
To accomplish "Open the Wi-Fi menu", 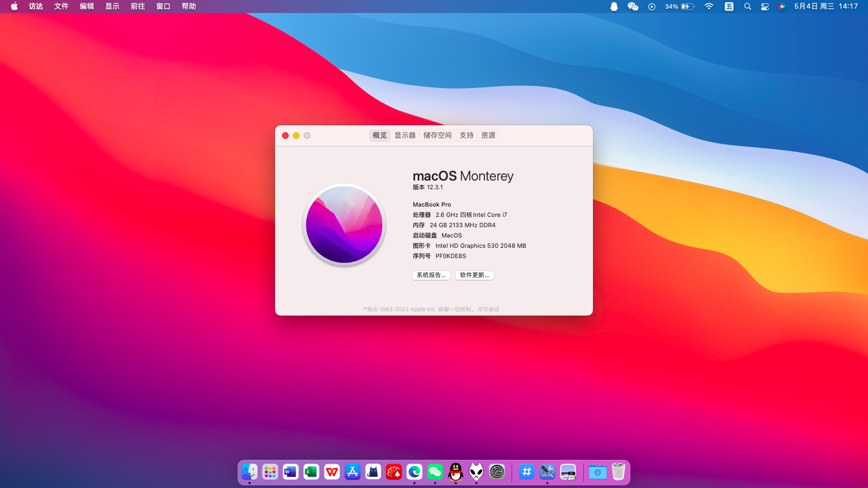I will pos(709,7).
